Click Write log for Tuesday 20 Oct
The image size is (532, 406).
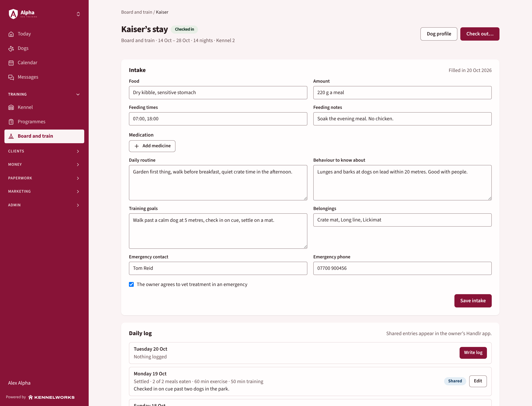click(473, 353)
